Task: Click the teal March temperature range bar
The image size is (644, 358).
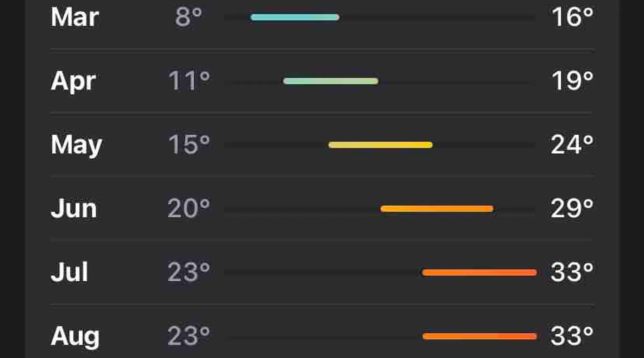Action: pos(295,17)
